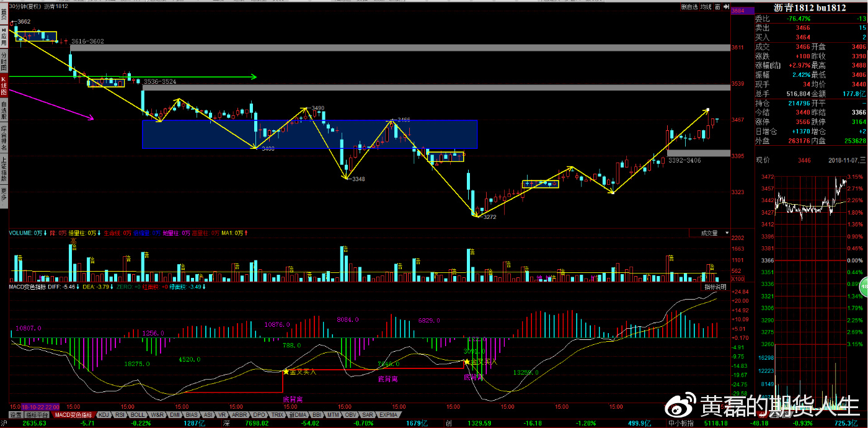Click the 中小板指 5110.18 status entry

pyautogui.click(x=697, y=424)
